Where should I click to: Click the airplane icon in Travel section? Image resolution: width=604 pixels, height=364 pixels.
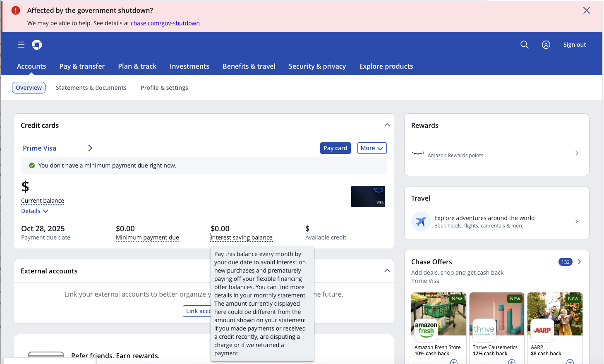click(x=421, y=221)
